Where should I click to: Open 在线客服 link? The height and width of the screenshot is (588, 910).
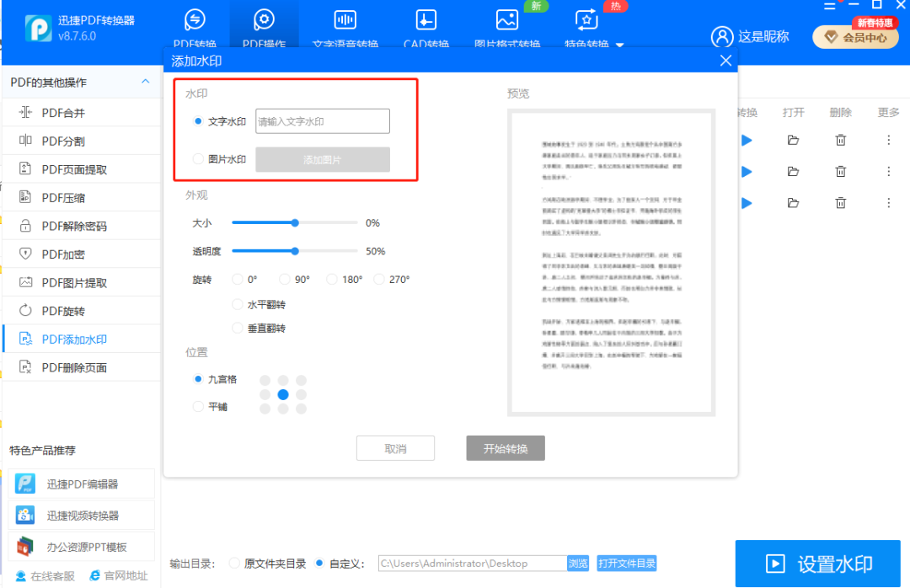pyautogui.click(x=45, y=576)
